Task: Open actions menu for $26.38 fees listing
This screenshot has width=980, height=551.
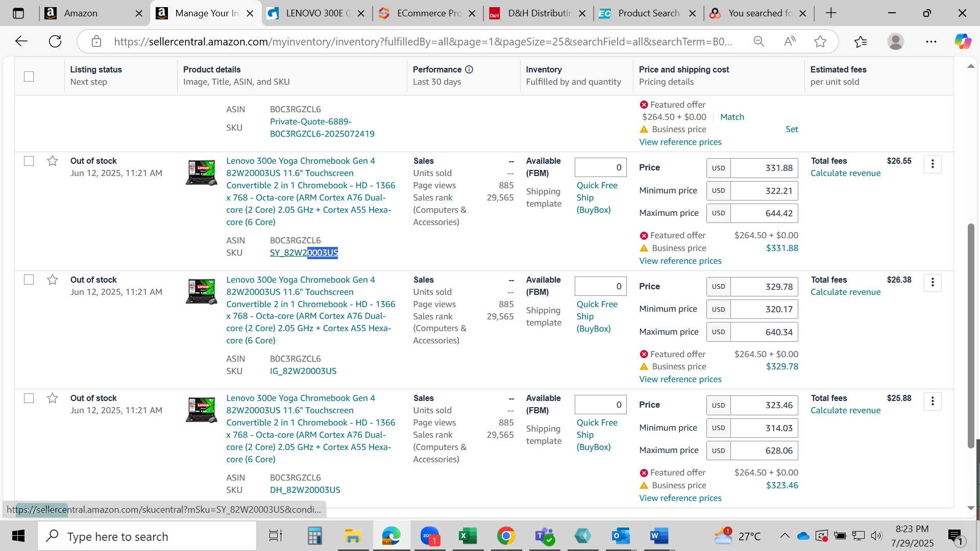Action: 933,282
